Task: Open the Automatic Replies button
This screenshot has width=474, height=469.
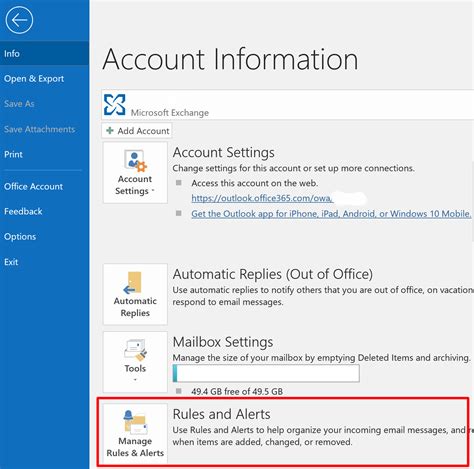Action: click(x=135, y=294)
